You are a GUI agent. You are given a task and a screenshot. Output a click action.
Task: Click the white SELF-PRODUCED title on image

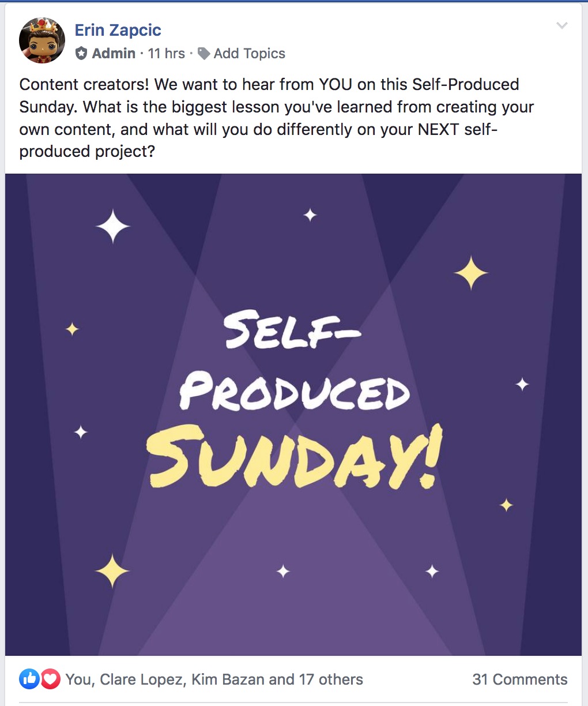pos(294,363)
